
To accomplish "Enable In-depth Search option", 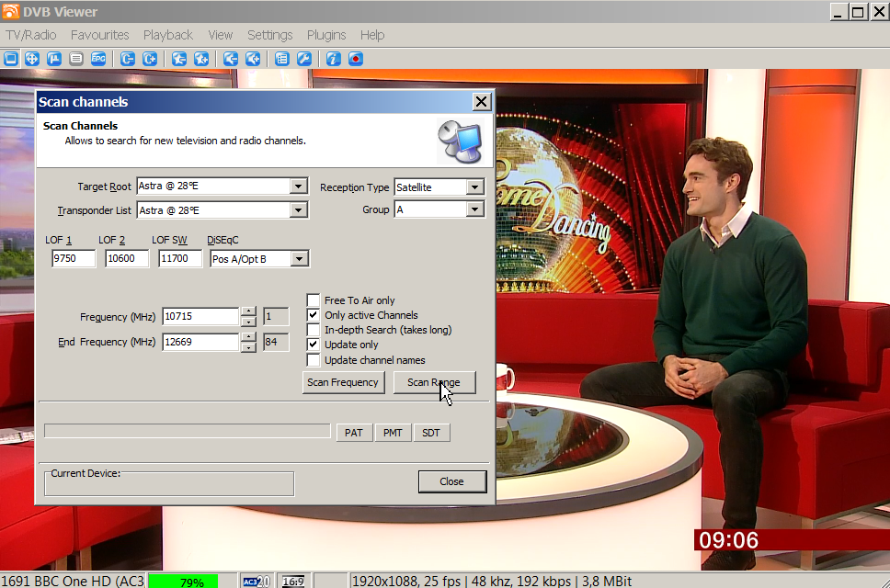I will pos(314,330).
